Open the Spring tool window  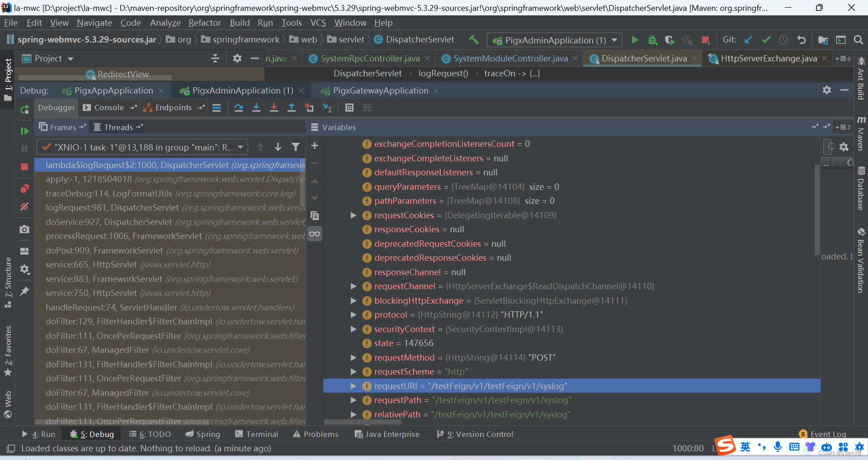pyautogui.click(x=203, y=434)
